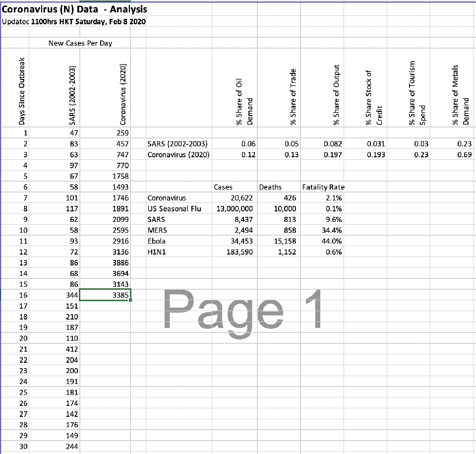Image resolution: width=476 pixels, height=454 pixels.
Task: Select the Fatality Rate column header
Action: point(323,187)
